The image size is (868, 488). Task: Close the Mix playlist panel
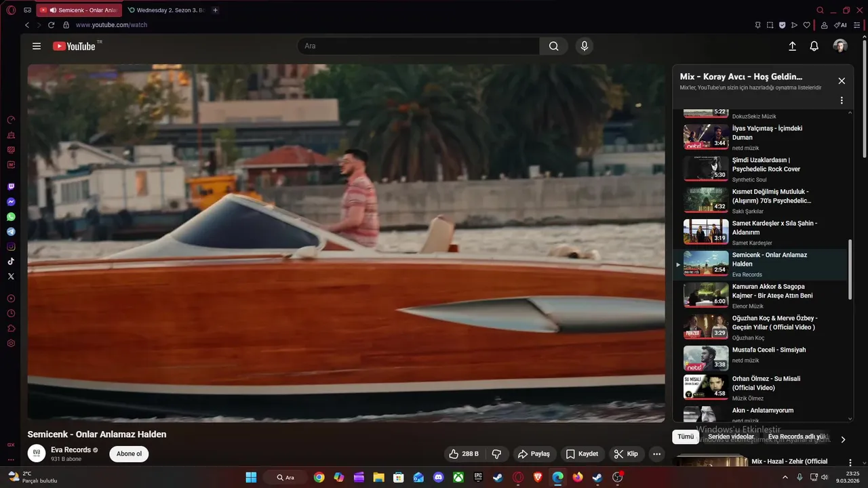842,81
